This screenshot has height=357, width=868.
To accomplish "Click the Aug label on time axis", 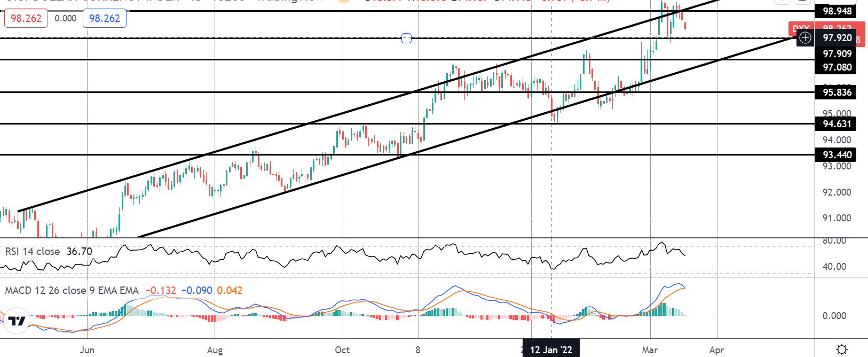I will point(215,350).
